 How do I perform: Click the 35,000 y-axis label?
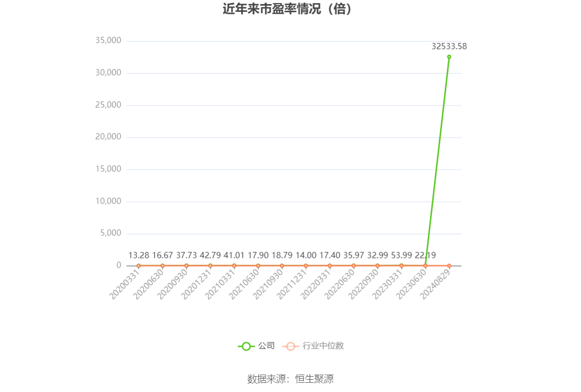point(108,41)
